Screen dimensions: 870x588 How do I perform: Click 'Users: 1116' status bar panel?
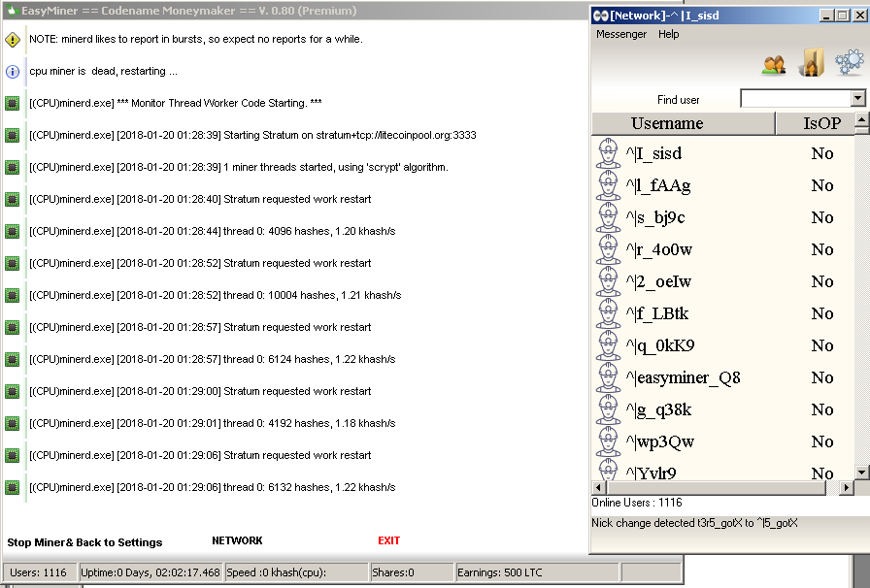click(39, 572)
